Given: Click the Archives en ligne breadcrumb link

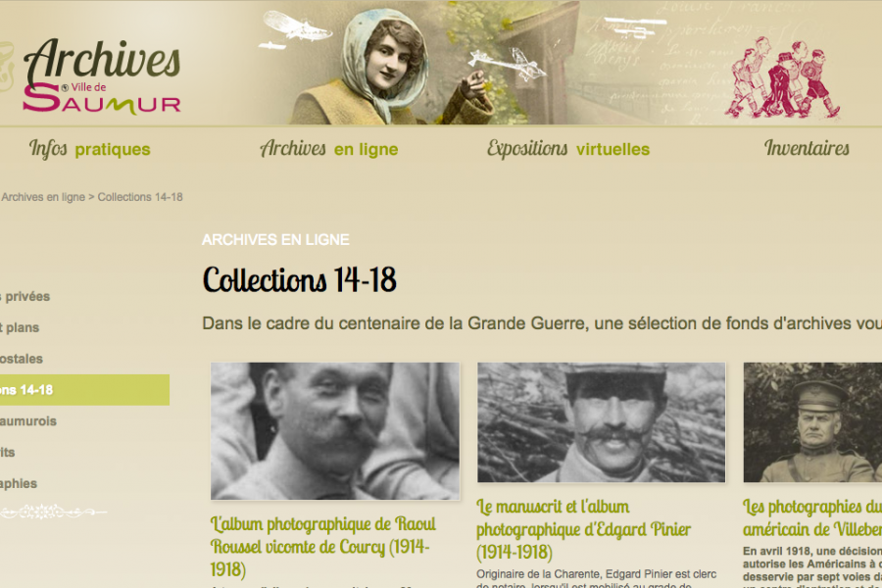Looking at the screenshot, I should coord(43,197).
